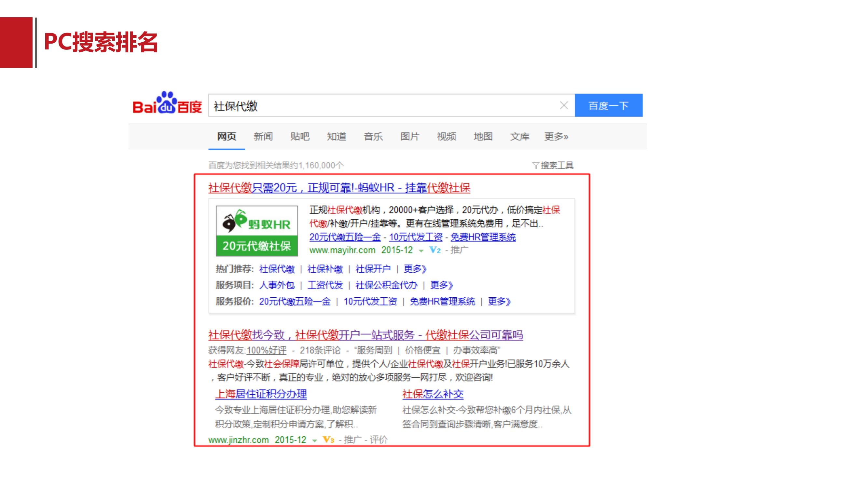
Task: Switch to the 新闻 tab
Action: tap(263, 136)
